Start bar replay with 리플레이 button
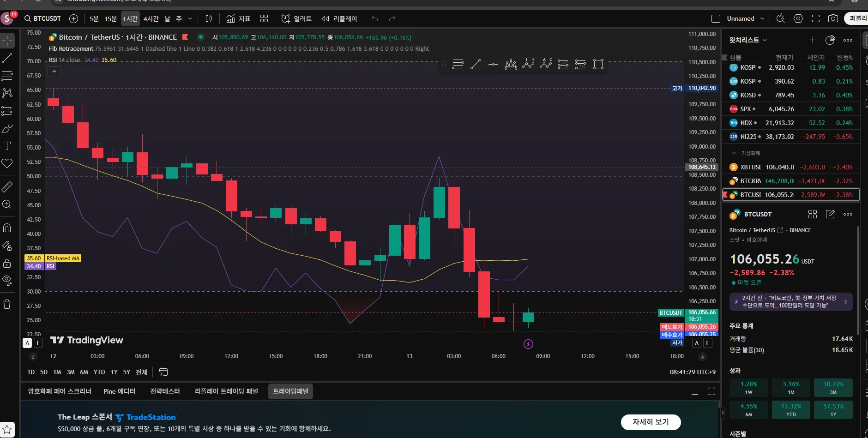This screenshot has width=868, height=438. [339, 18]
